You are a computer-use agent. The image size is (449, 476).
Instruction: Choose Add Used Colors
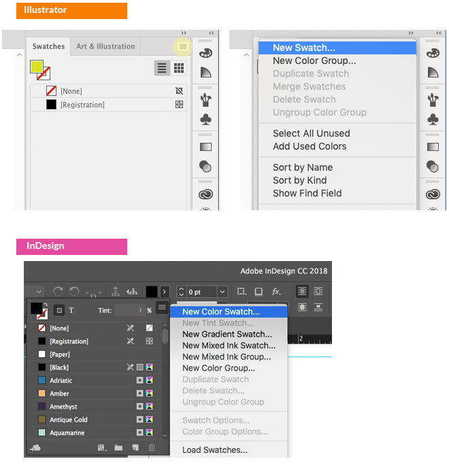pos(337,146)
